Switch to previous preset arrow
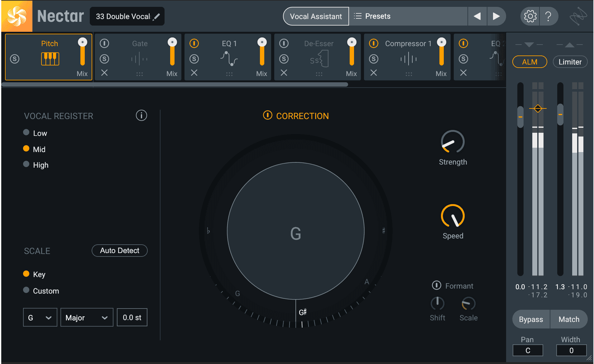Screen dimensions: 594x364 click(477, 16)
